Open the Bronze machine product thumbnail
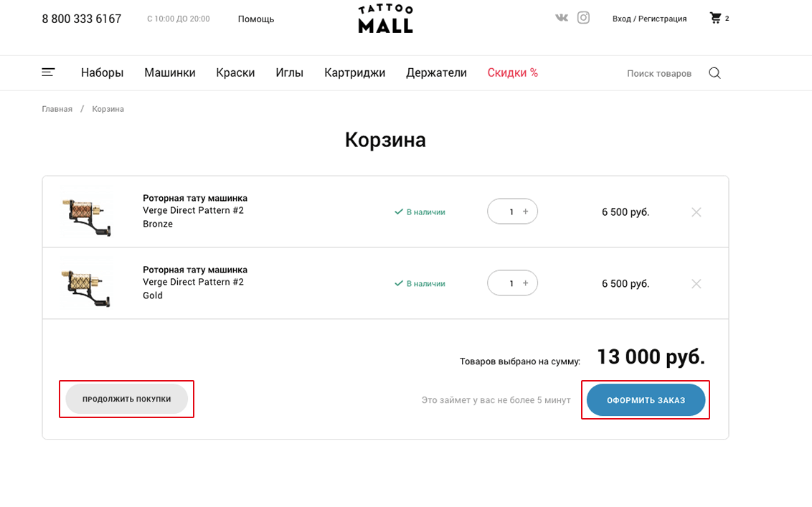Screen dimensions: 812x507 click(88, 212)
